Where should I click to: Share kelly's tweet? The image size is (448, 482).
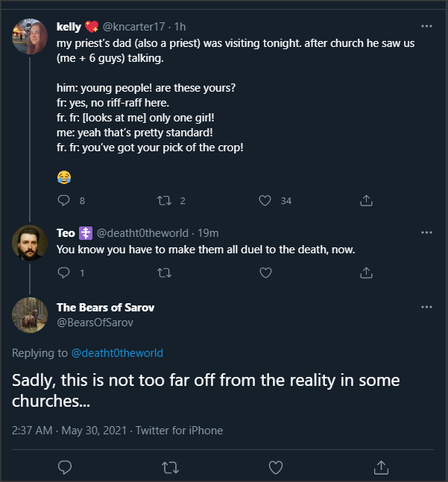click(x=366, y=200)
